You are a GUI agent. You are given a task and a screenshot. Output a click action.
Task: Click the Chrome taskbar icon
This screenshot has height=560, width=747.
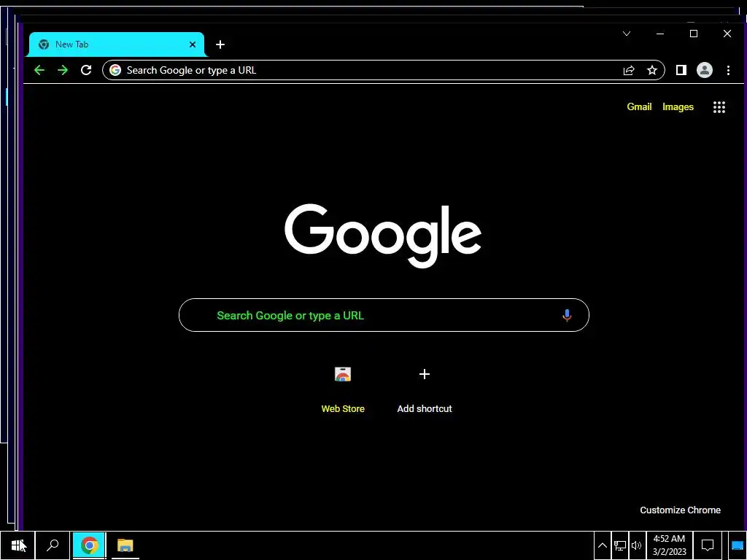point(89,545)
